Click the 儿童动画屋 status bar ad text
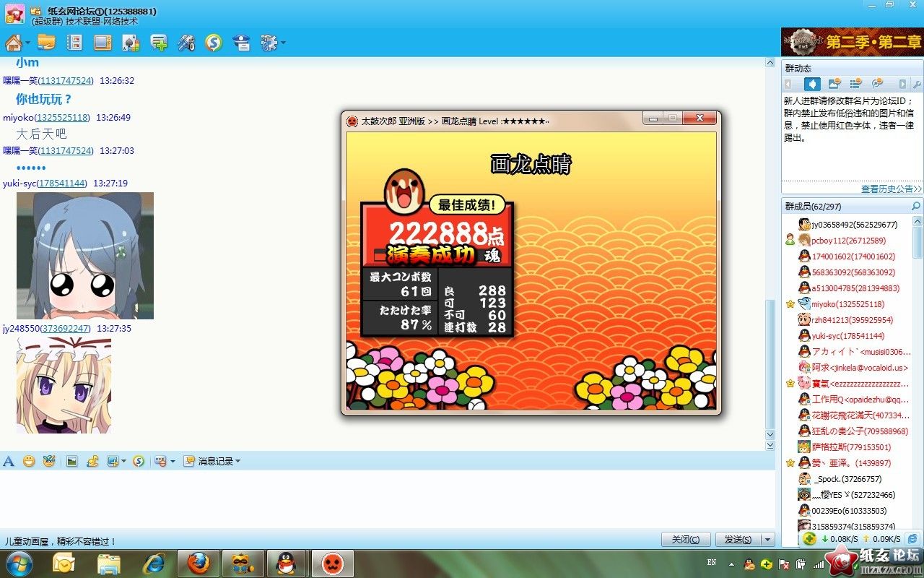Viewport: 924px width, 578px height. point(61,541)
